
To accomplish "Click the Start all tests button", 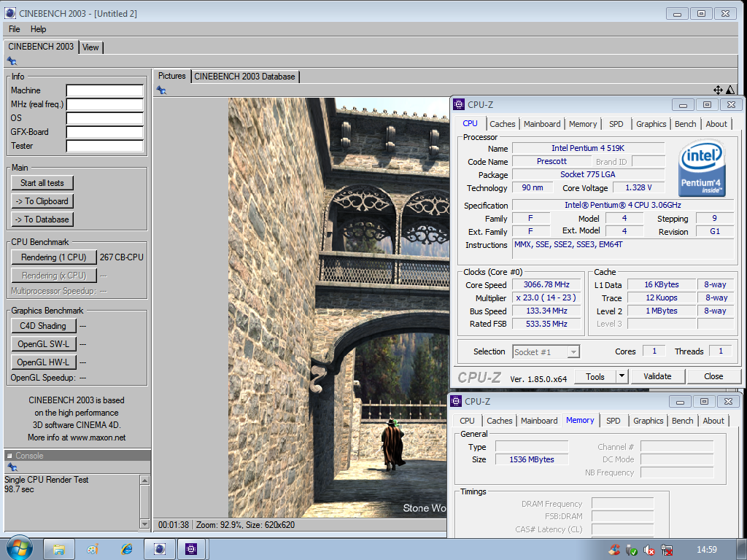I will [42, 183].
